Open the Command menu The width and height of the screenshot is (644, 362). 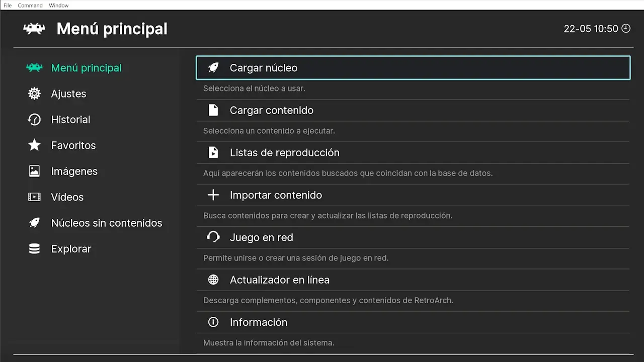[x=30, y=5]
